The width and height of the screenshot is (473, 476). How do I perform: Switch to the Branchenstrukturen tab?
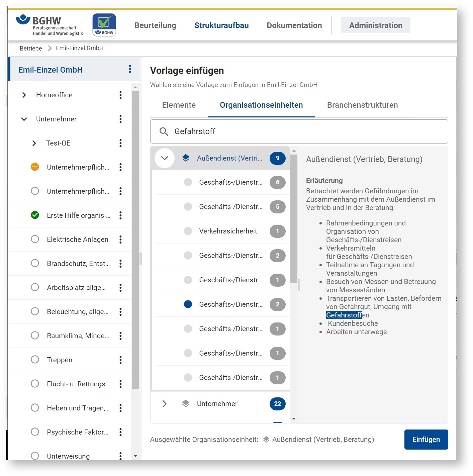point(362,105)
